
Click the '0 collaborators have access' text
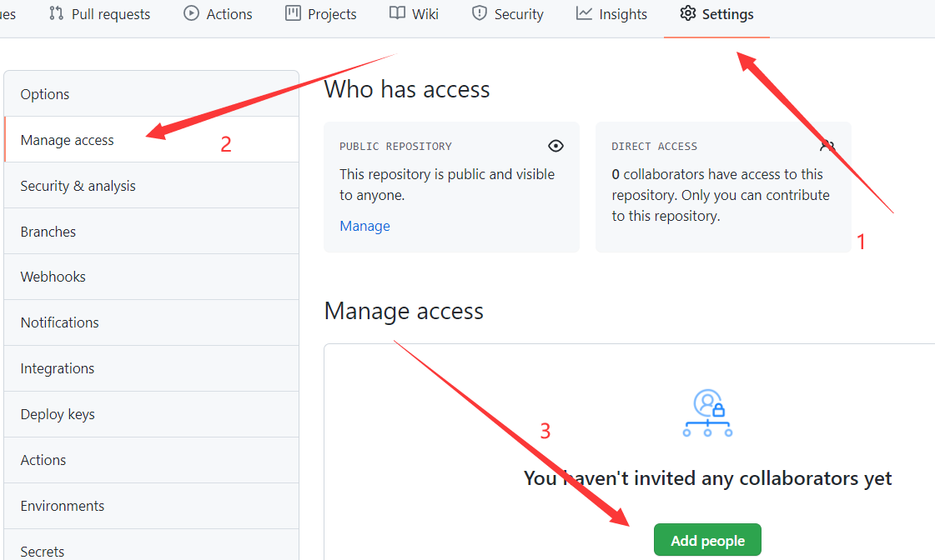coord(721,195)
